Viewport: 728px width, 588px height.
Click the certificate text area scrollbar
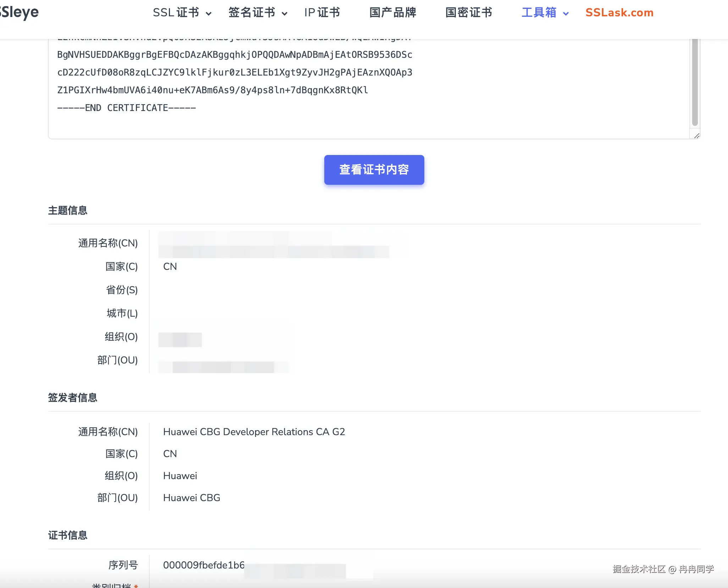coord(695,82)
